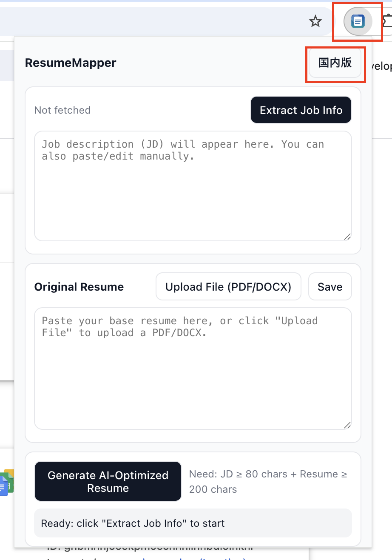Save the original resume
Image resolution: width=392 pixels, height=560 pixels.
330,287
